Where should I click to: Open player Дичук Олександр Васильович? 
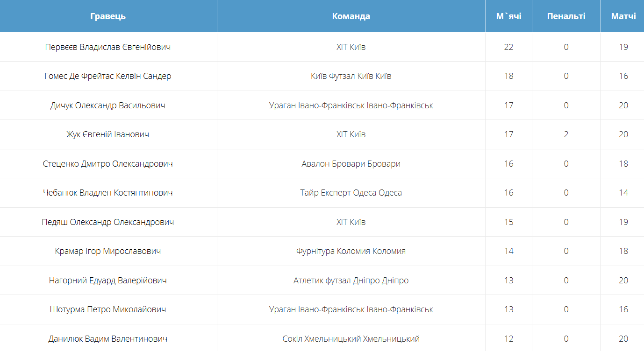click(x=108, y=105)
